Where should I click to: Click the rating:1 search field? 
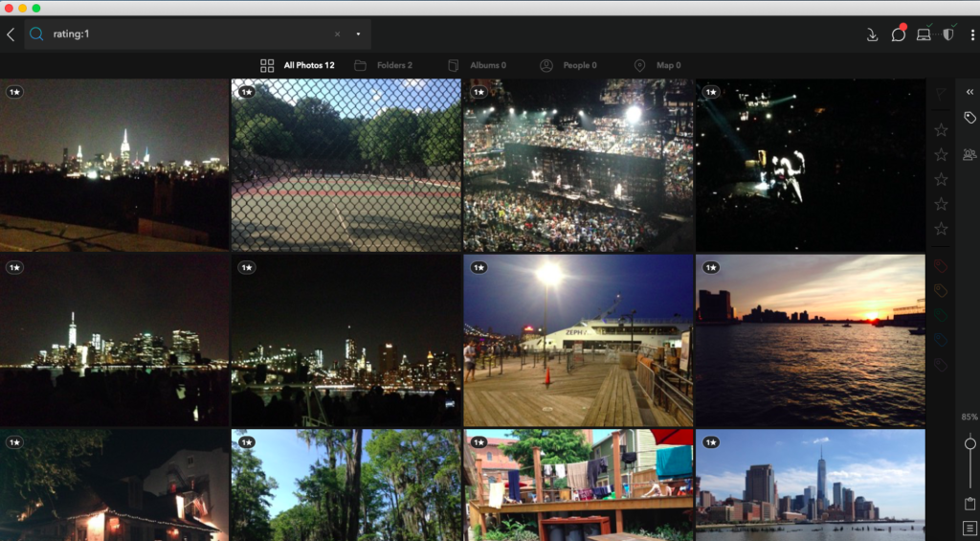(197, 34)
